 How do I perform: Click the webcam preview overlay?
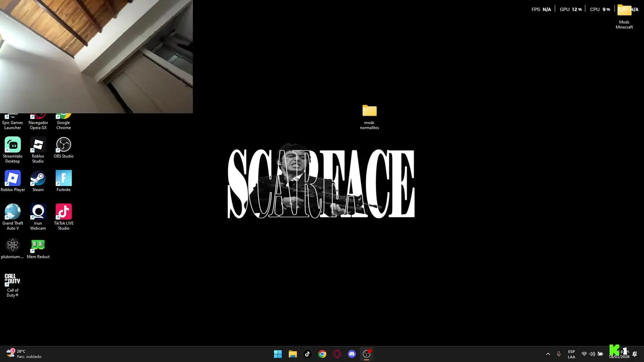click(96, 56)
